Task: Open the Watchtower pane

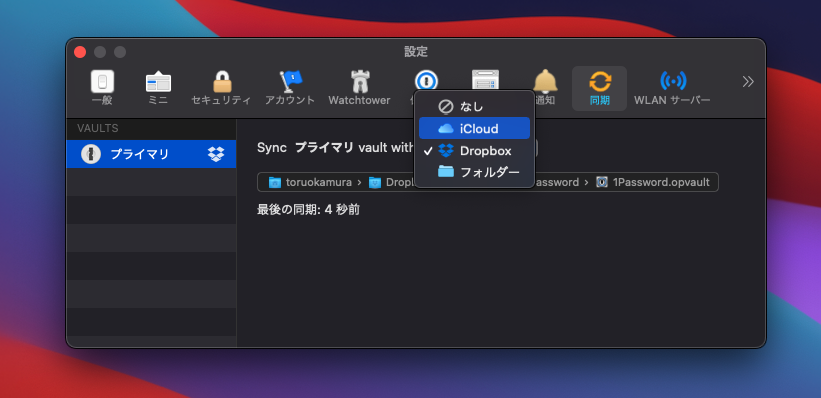Action: click(359, 88)
